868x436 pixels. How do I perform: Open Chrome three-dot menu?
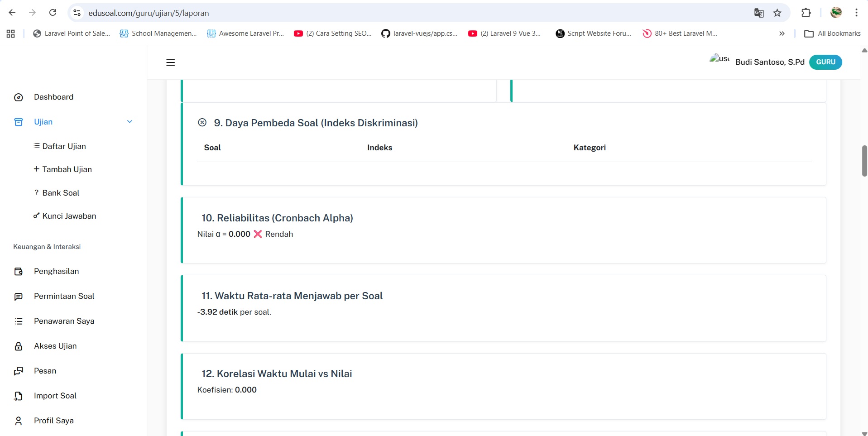click(x=856, y=13)
